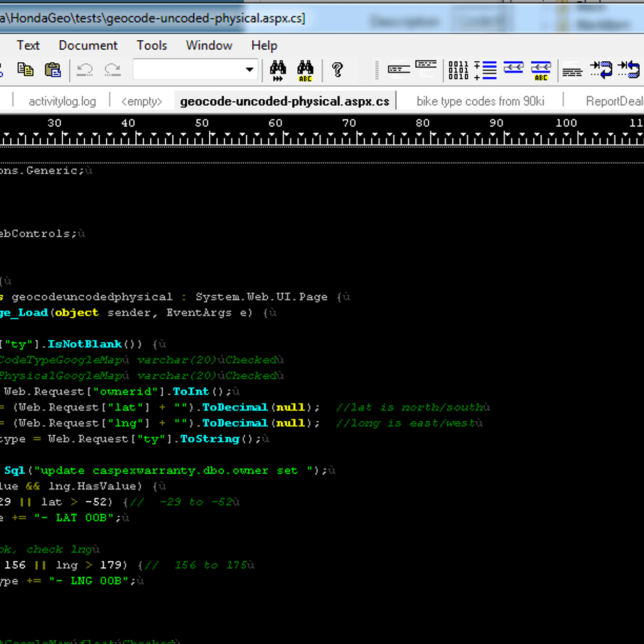
Task: Open the Document menu
Action: coord(88,46)
